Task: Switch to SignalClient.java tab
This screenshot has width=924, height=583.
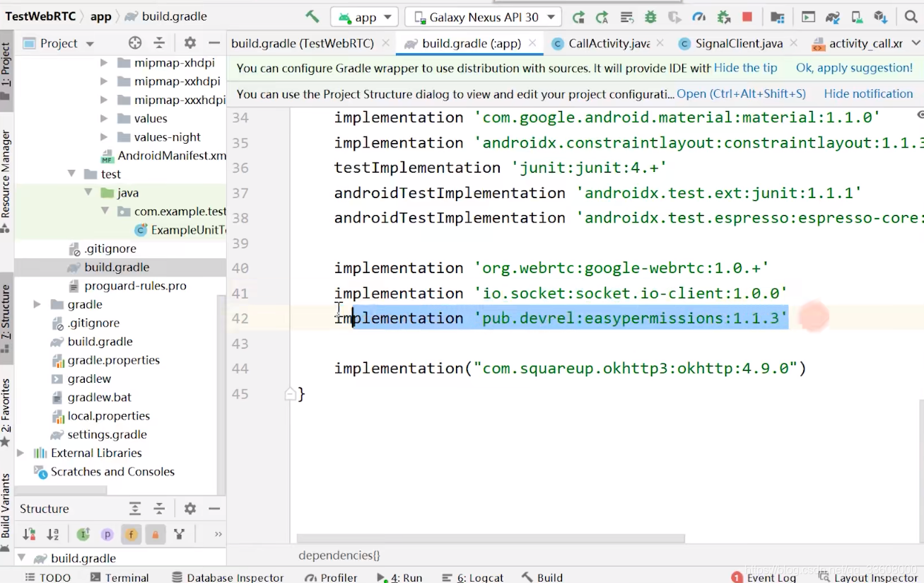Action: 739,43
